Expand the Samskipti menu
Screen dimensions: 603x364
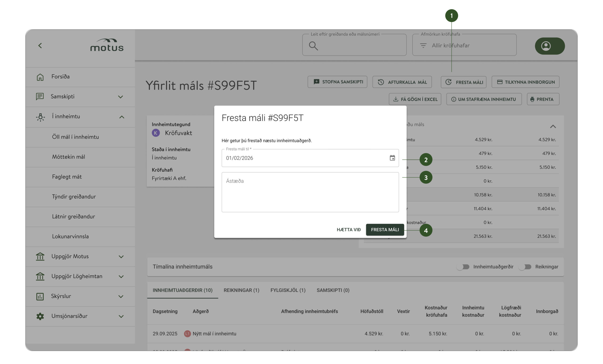tap(121, 97)
